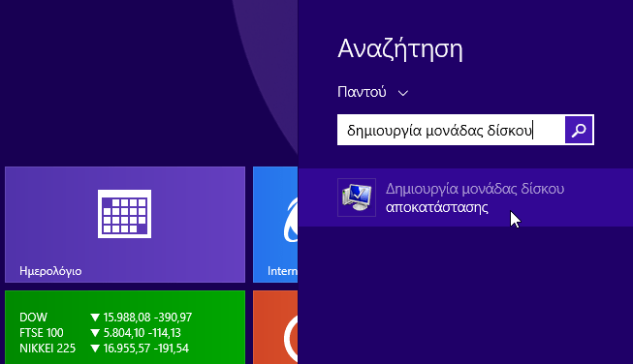Open the orange tile below Internet Explorer

[275, 327]
